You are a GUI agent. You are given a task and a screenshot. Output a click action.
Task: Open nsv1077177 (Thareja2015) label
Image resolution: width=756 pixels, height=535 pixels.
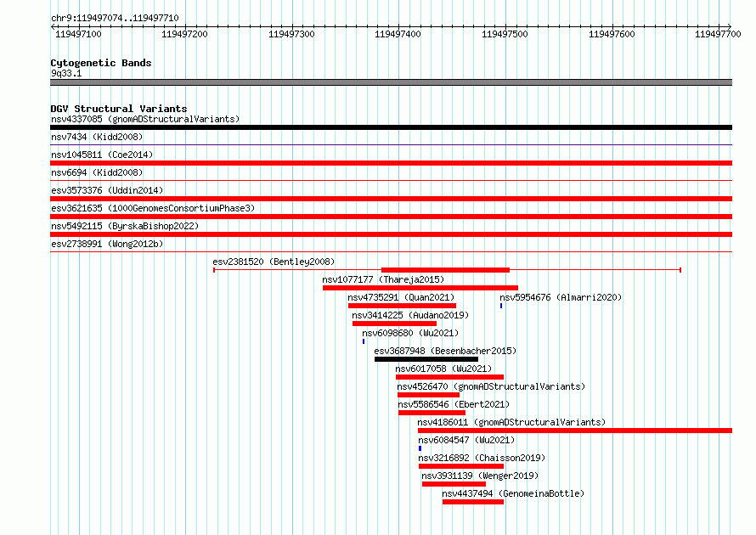(x=383, y=279)
